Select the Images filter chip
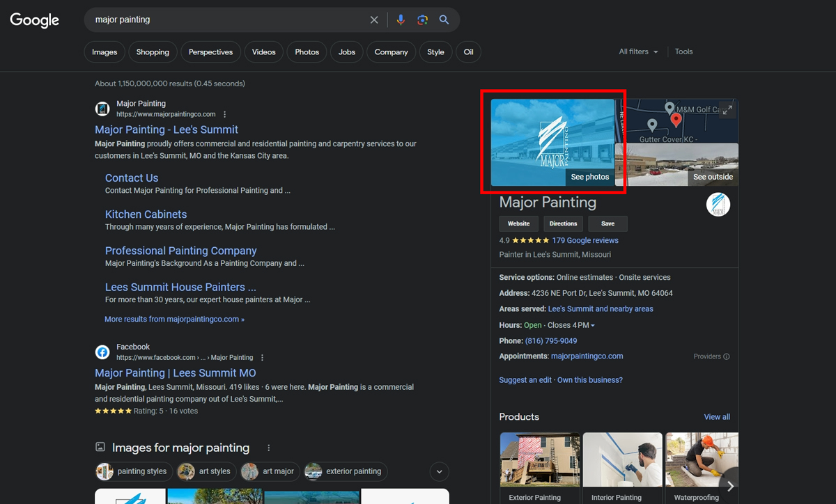Image resolution: width=836 pixels, height=504 pixels. [x=104, y=52]
